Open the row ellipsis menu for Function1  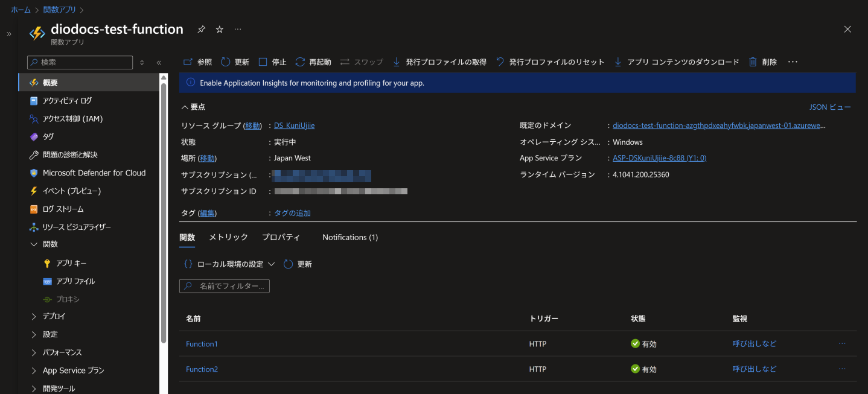pos(842,344)
